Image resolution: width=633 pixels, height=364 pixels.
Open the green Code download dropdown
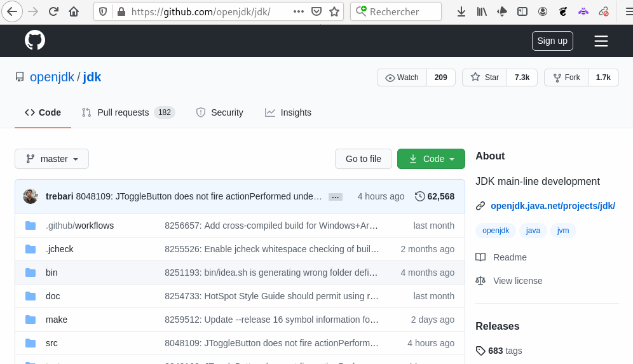coord(431,159)
